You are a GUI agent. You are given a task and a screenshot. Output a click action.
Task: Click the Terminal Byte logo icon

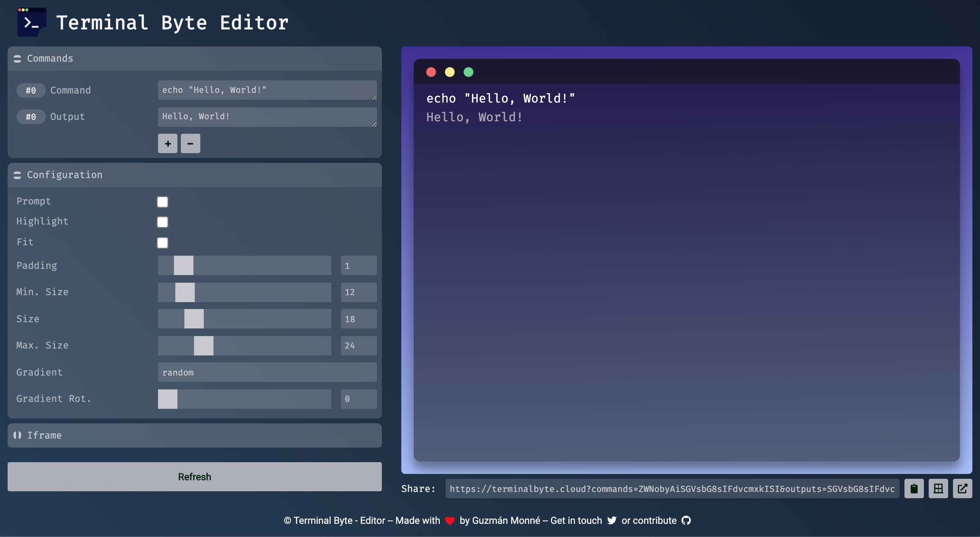tap(32, 23)
